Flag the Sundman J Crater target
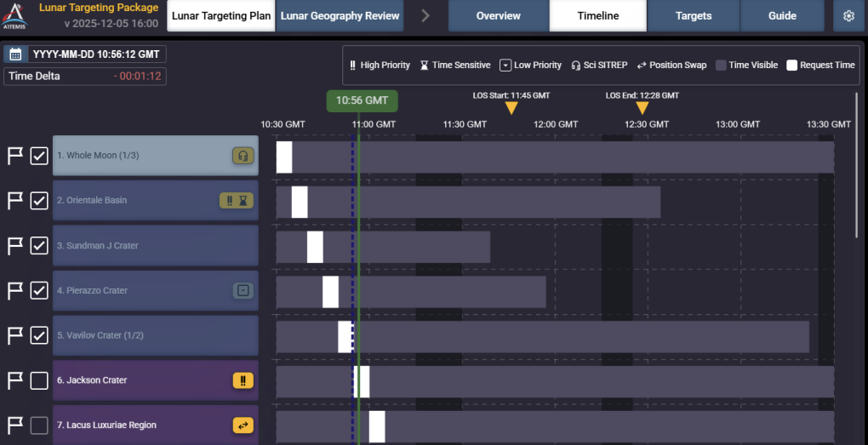This screenshot has height=445, width=868. point(14,246)
